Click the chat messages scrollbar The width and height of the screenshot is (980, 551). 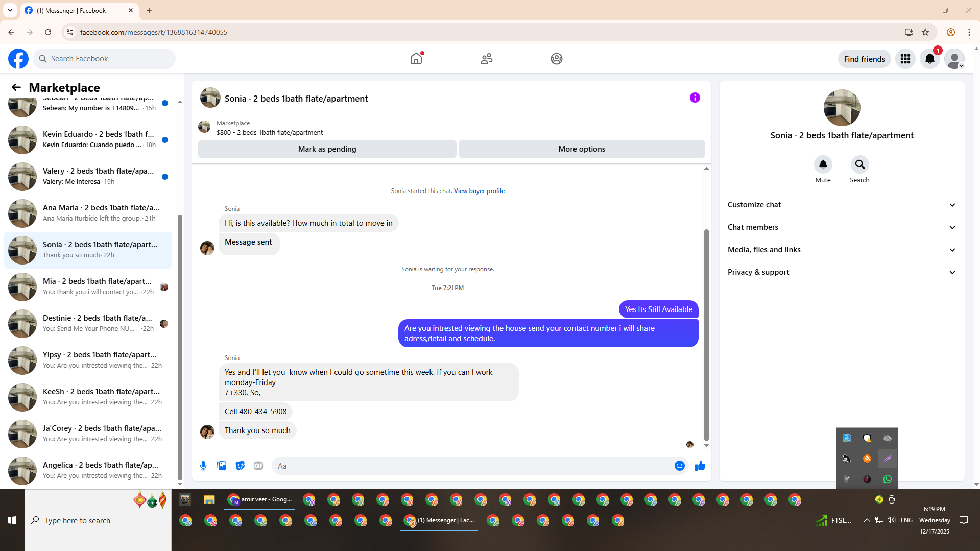pyautogui.click(x=706, y=334)
